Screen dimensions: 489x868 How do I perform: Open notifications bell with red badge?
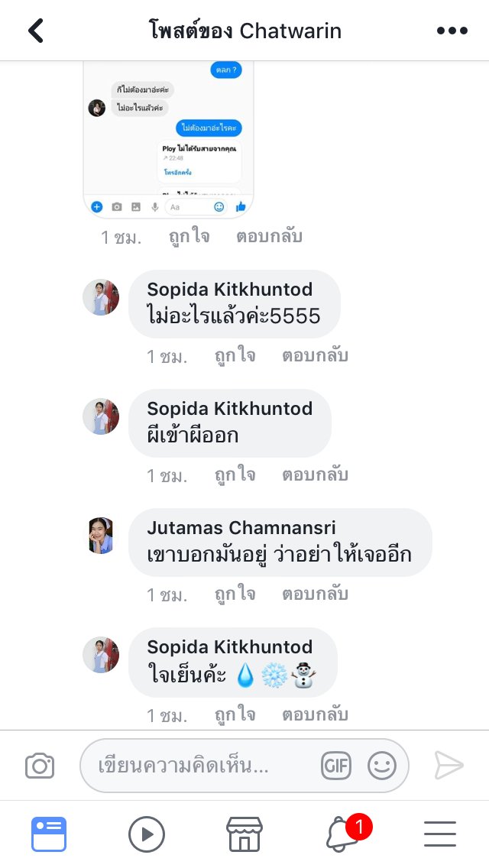[346, 834]
